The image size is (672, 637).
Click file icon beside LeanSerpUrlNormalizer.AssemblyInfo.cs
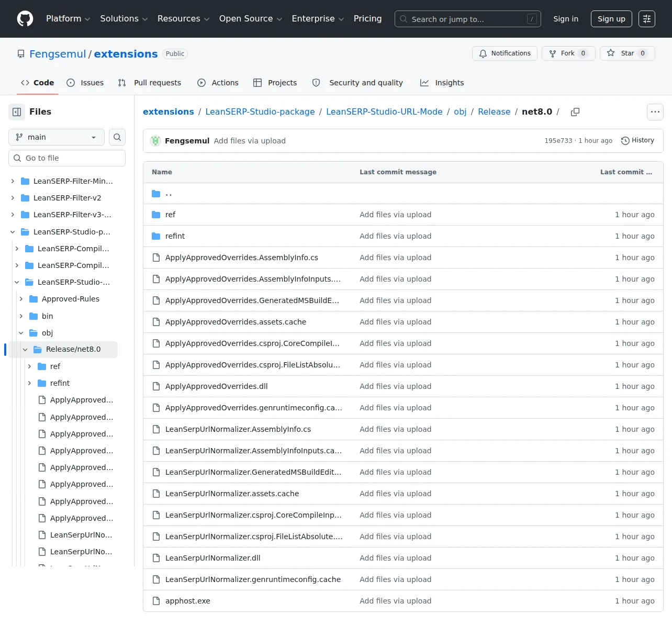point(156,429)
